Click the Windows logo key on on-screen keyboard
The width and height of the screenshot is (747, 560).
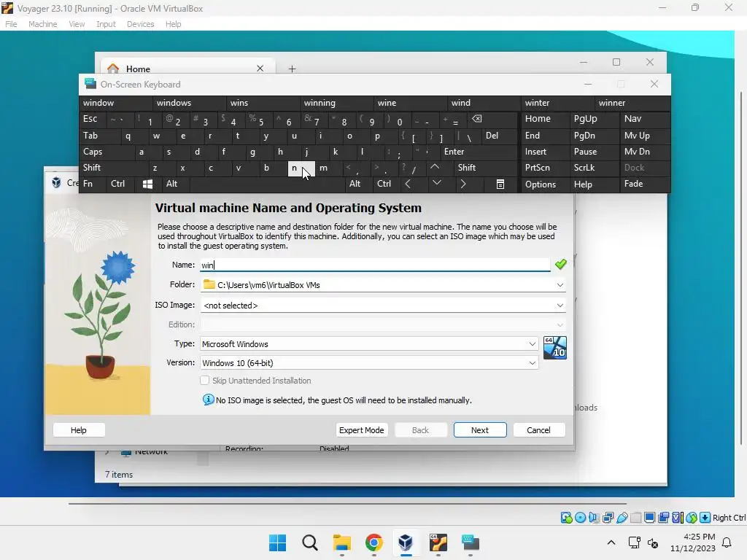147,184
